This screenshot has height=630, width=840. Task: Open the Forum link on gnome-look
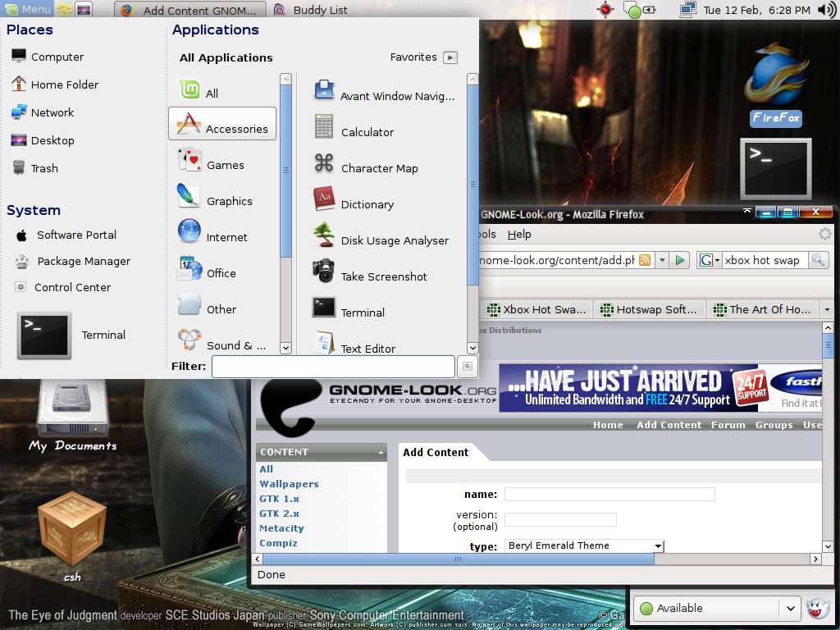(728, 425)
